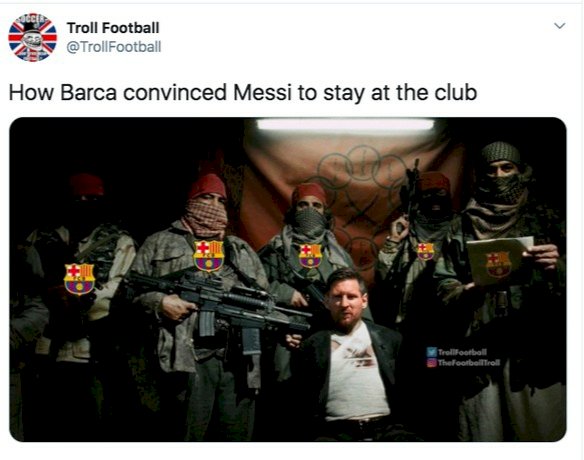Click the black assault rifle in the image

click(218, 305)
